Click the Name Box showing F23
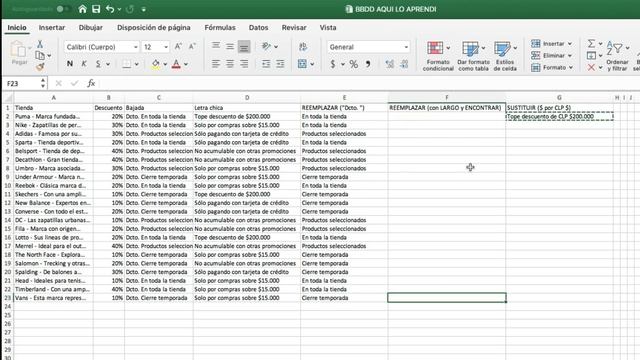Image resolution: width=640 pixels, height=360 pixels. [22, 83]
